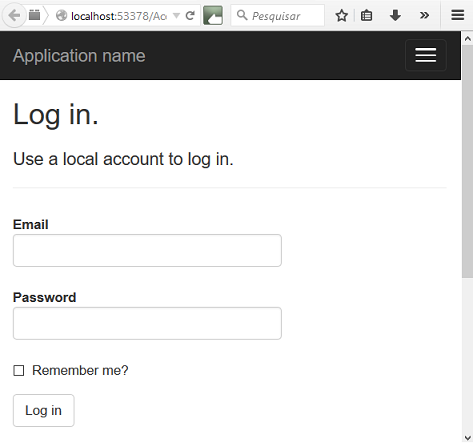Open the tab groups icon beside back button
The image size is (473, 443).
pyautogui.click(x=34, y=15)
